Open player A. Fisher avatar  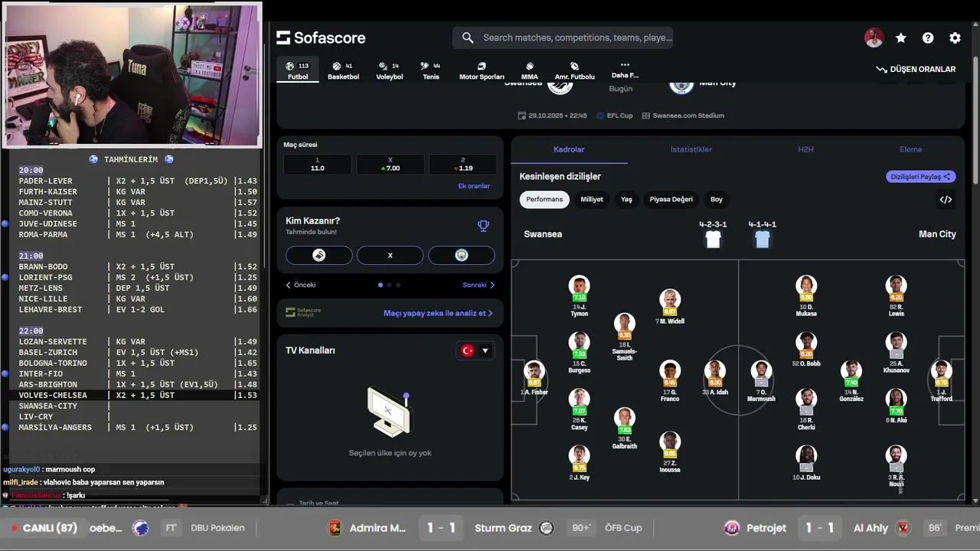[534, 371]
